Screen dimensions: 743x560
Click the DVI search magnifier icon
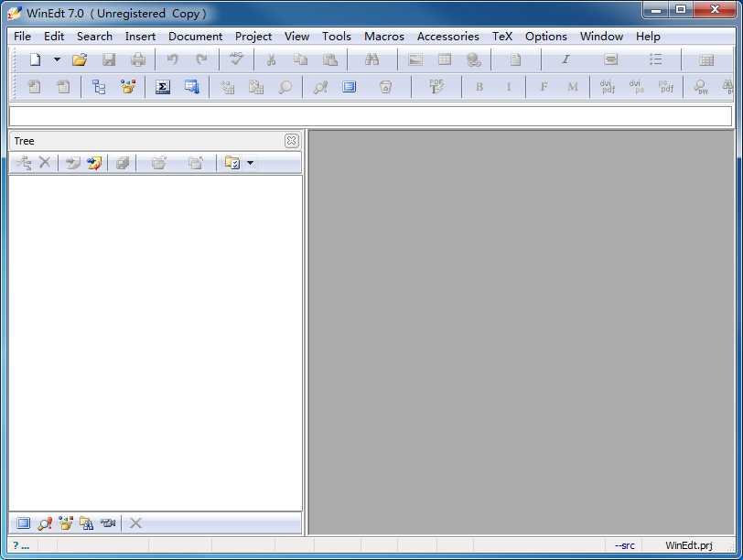pyautogui.click(x=700, y=87)
